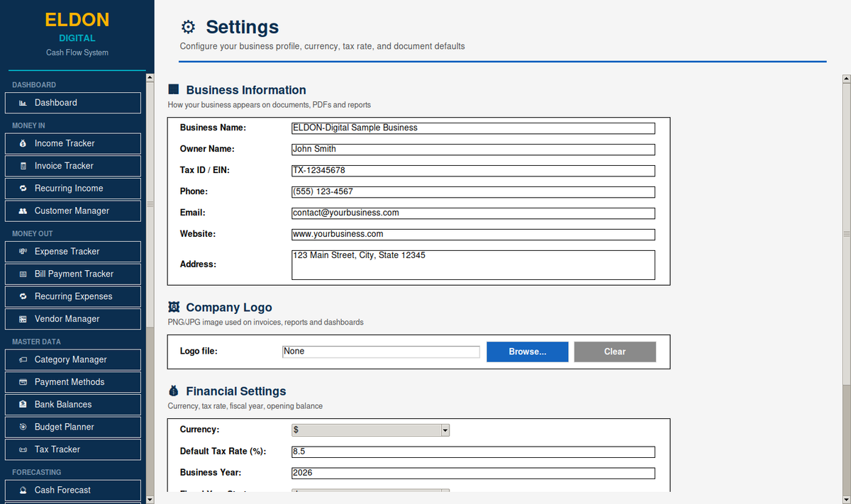
Task: Open Bill Payment Tracker
Action: coord(73,274)
